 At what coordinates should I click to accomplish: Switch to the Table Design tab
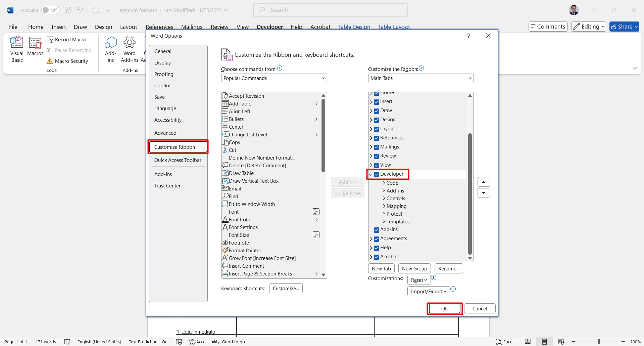click(x=354, y=27)
